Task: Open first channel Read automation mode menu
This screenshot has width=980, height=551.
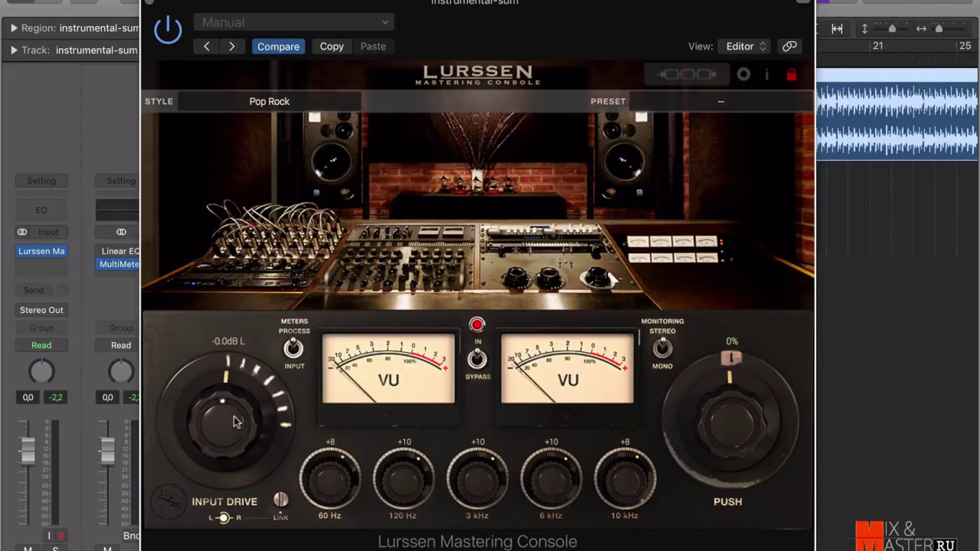Action: click(x=41, y=345)
